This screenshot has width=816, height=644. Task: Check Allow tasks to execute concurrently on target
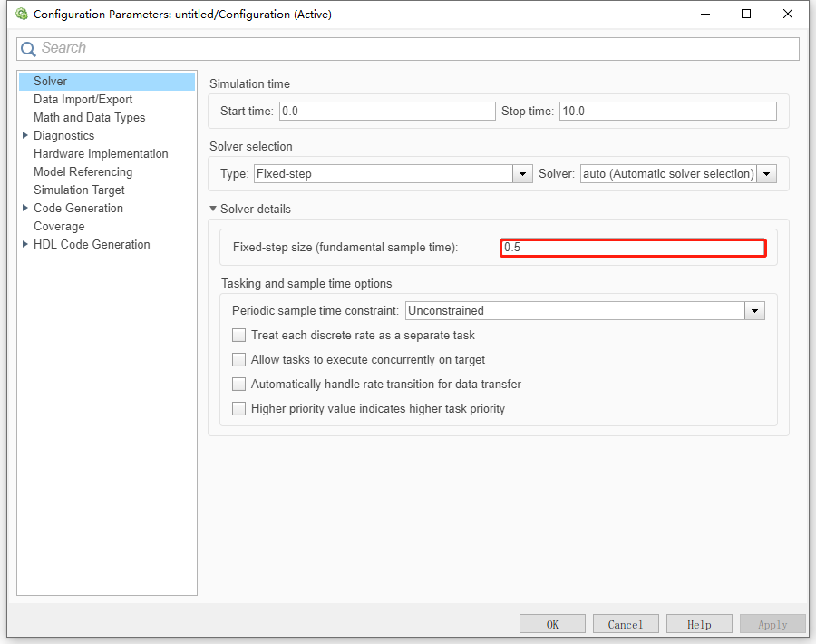coord(238,360)
